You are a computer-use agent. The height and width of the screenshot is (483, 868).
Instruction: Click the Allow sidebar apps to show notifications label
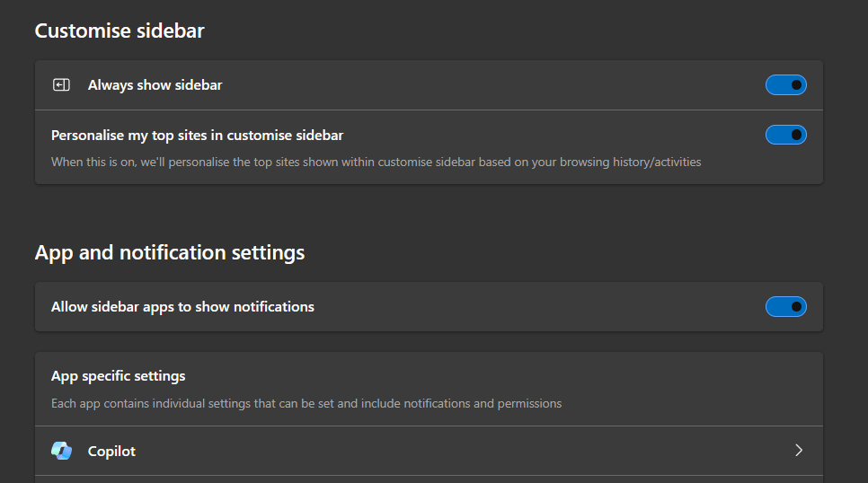[182, 307]
